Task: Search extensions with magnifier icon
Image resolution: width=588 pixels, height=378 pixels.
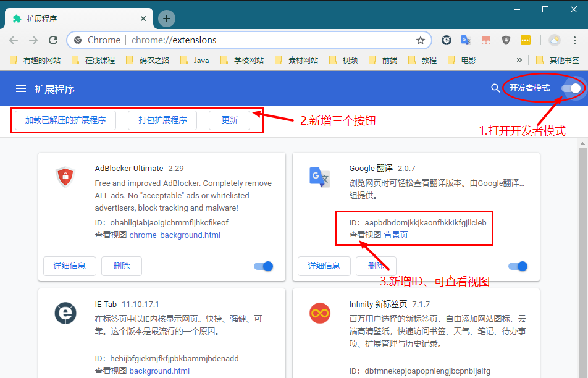Action: point(495,88)
